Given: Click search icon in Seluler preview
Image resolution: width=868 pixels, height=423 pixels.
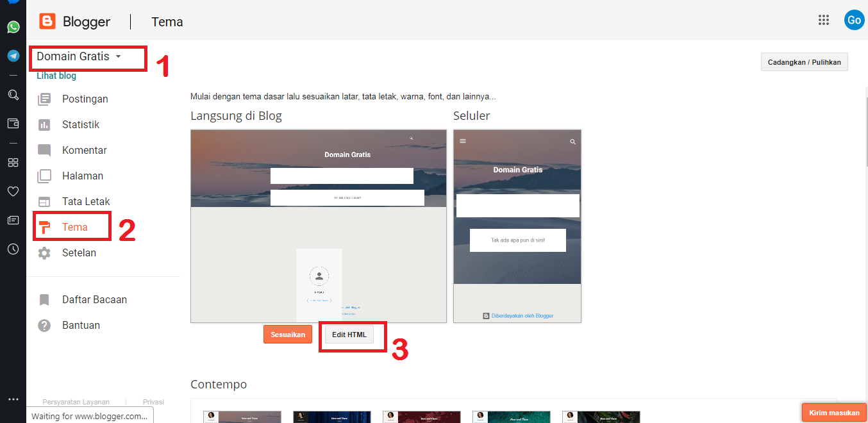Looking at the screenshot, I should [x=573, y=142].
